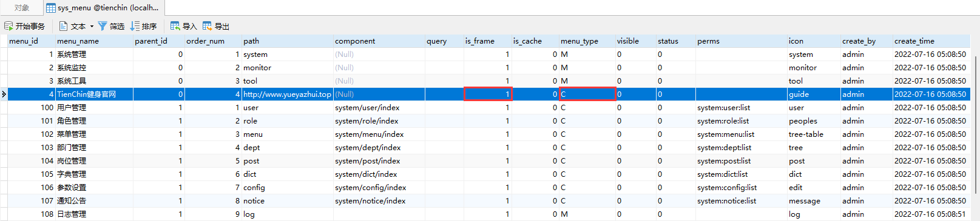Select the sys_menu @tienchin tab

[103, 8]
